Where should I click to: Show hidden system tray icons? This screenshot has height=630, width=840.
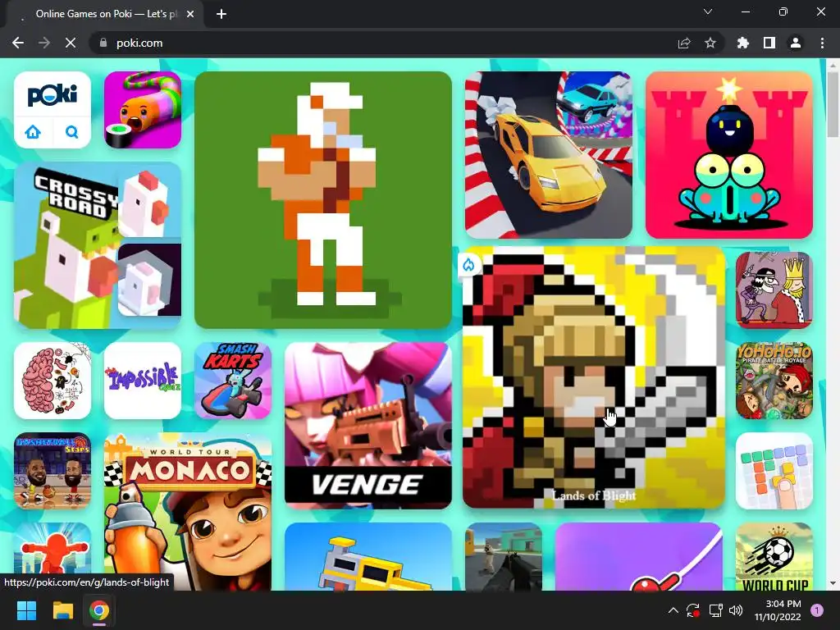tap(673, 610)
